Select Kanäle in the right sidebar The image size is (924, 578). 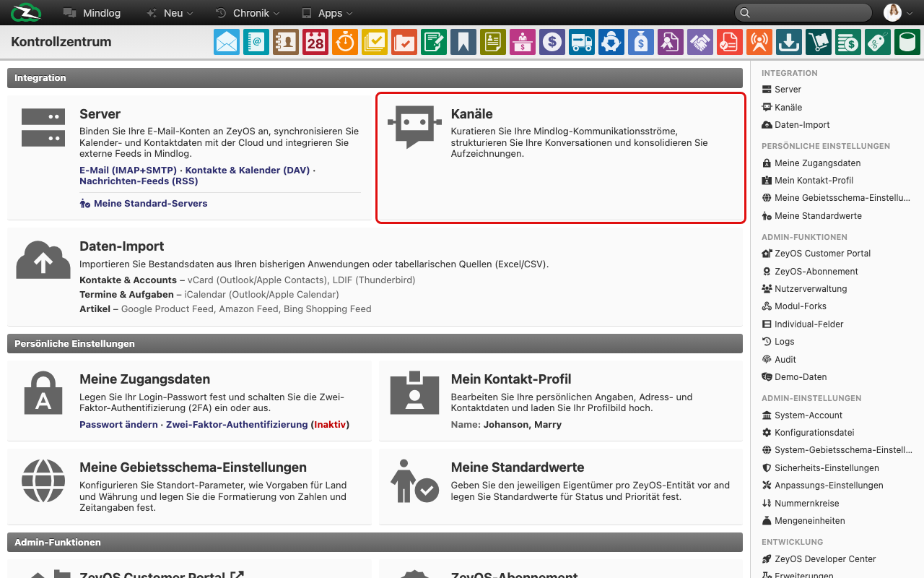pyautogui.click(x=782, y=107)
